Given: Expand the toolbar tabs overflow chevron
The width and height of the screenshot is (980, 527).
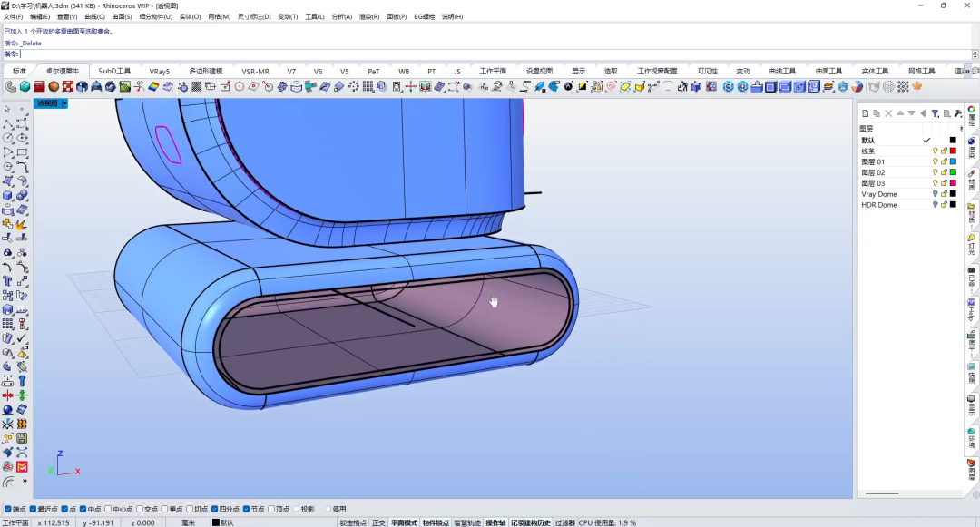Looking at the screenshot, I should coord(968,71).
